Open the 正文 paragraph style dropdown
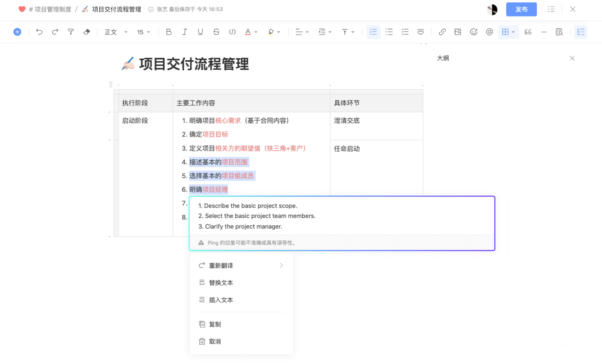The width and height of the screenshot is (602, 364). click(x=116, y=32)
